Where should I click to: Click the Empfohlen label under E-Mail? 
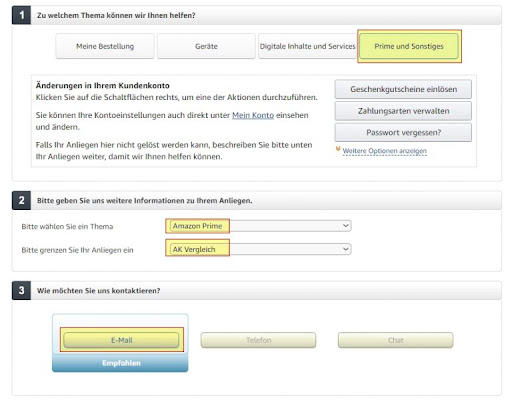pos(121,363)
